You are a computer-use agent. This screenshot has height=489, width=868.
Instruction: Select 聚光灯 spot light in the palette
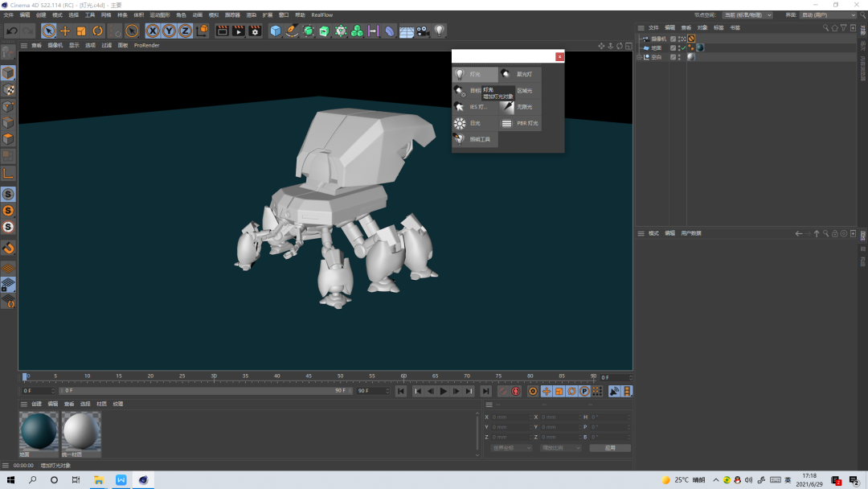pyautogui.click(x=520, y=74)
